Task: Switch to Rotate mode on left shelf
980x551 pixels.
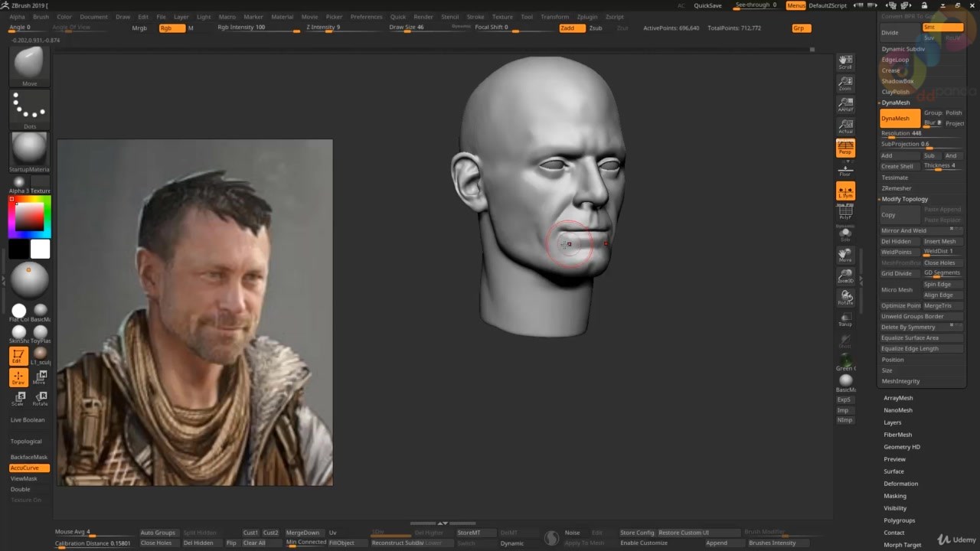Action: (41, 398)
